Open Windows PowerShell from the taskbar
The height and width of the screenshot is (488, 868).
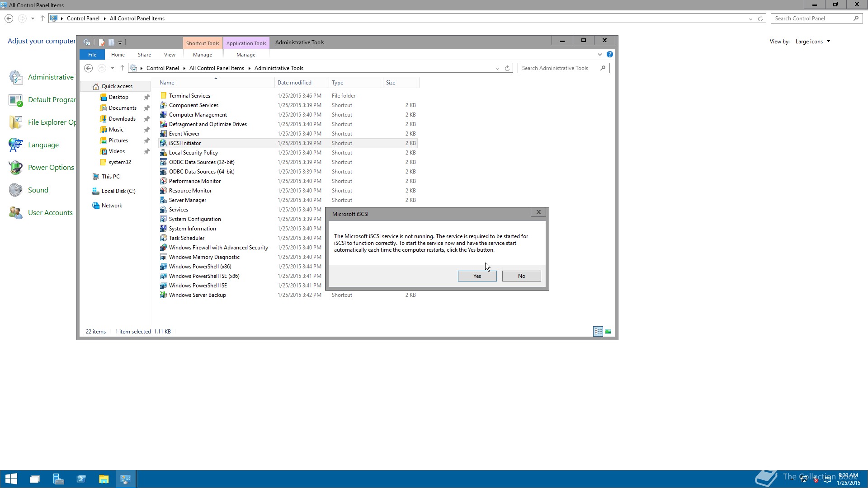tap(81, 479)
